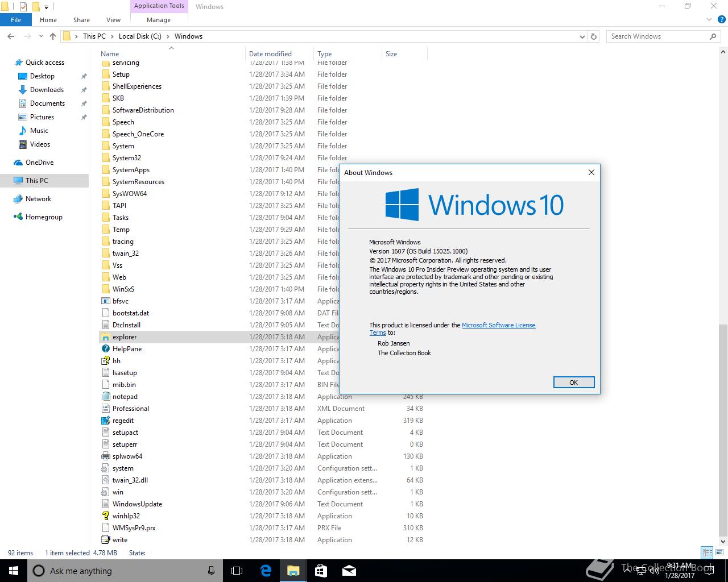Viewport: 728px width, 582px height.
Task: Select the twain_32.dll file
Action: (130, 480)
